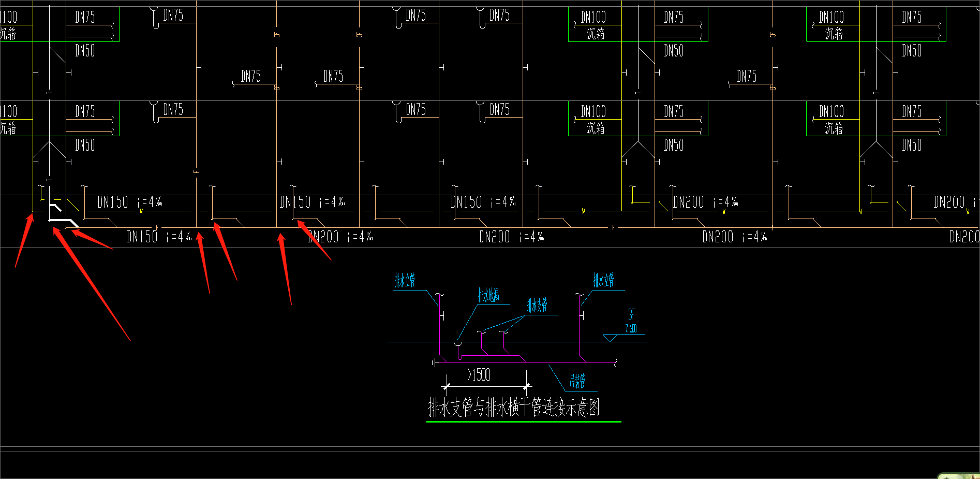This screenshot has width=980, height=479.
Task: Click the 排水立管 label nearest the 排水地漏 label
Action: point(405,281)
